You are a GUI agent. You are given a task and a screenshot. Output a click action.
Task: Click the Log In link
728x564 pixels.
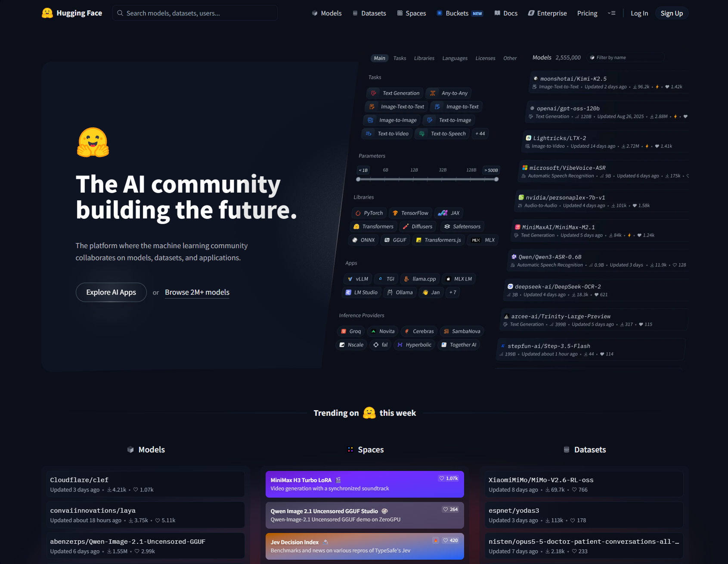coord(639,13)
